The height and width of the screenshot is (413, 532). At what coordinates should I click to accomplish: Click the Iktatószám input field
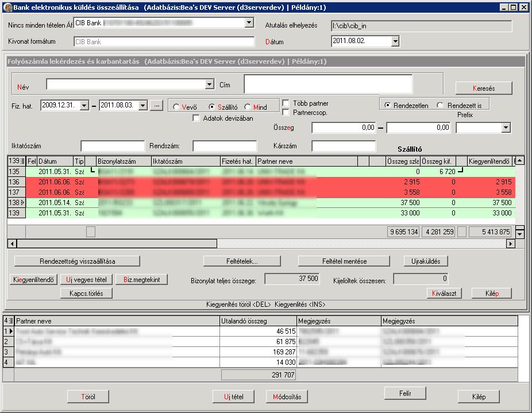[x=113, y=146]
